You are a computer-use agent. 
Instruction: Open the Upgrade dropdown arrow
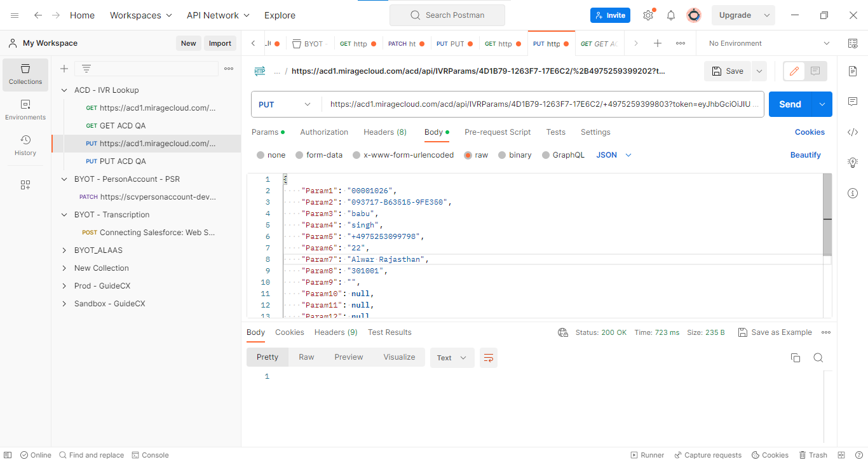click(x=767, y=15)
